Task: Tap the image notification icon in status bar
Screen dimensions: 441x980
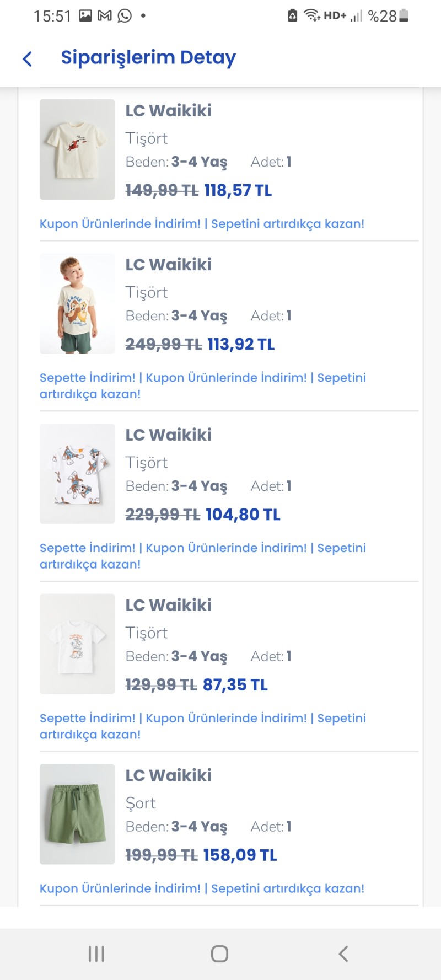Action: click(85, 16)
